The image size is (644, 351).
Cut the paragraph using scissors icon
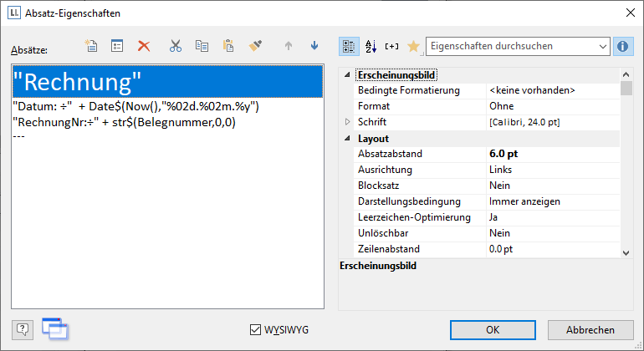tap(176, 46)
